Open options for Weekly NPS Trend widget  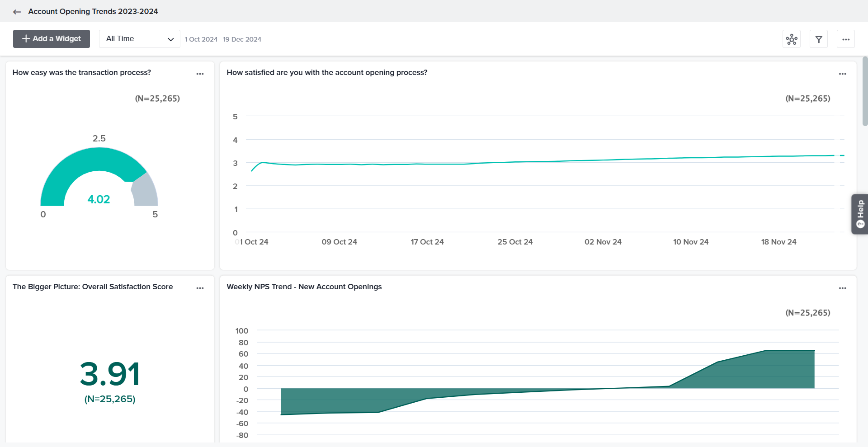tap(842, 288)
